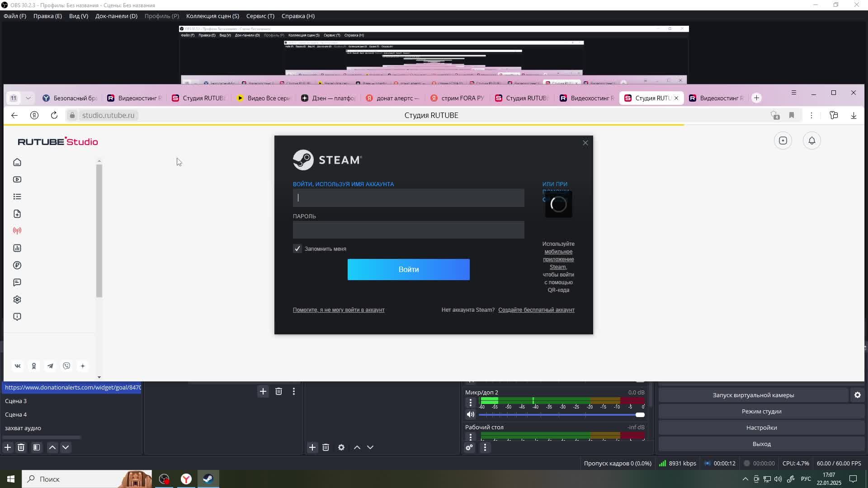Open audio mixer menu dots

[x=485, y=447]
